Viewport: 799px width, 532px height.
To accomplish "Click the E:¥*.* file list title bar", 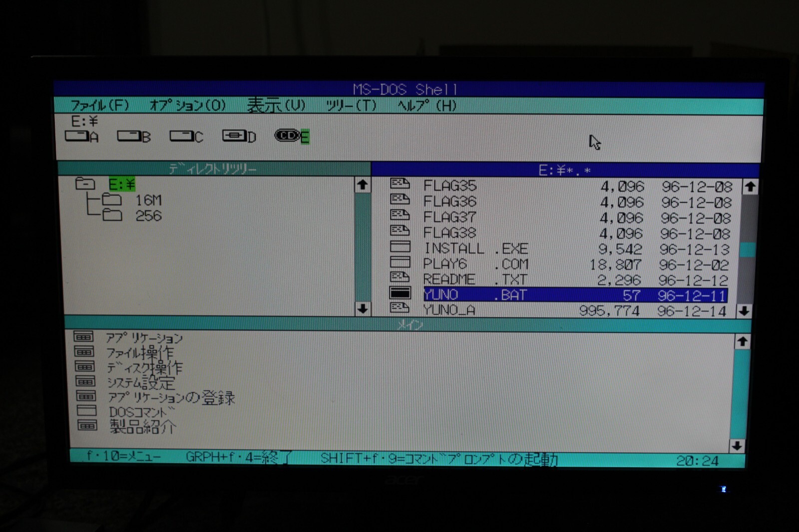I will 565,170.
